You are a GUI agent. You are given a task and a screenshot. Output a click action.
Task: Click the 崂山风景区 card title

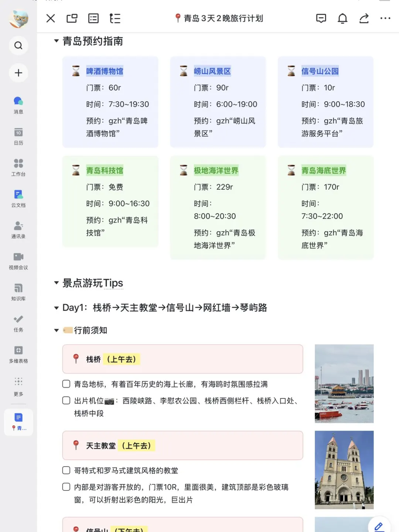click(212, 71)
